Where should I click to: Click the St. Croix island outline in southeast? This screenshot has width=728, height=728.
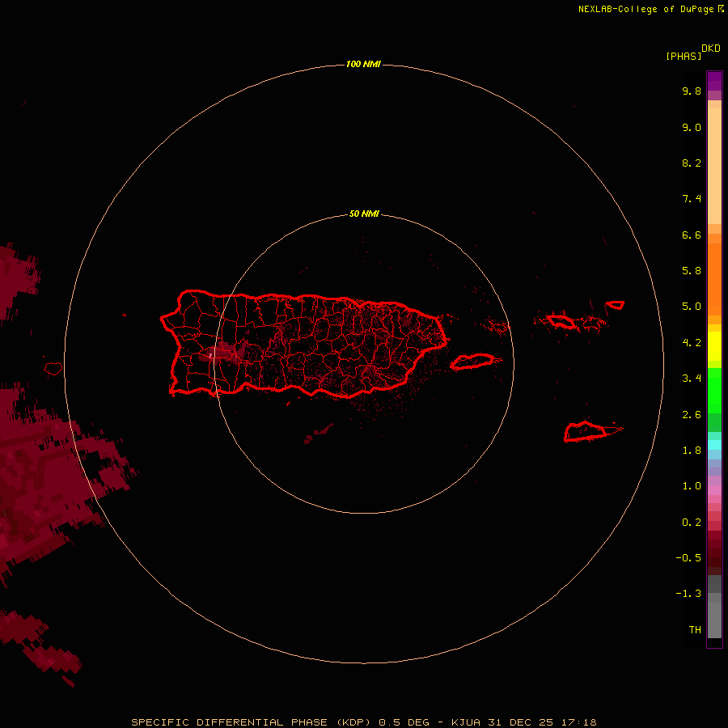point(586,431)
